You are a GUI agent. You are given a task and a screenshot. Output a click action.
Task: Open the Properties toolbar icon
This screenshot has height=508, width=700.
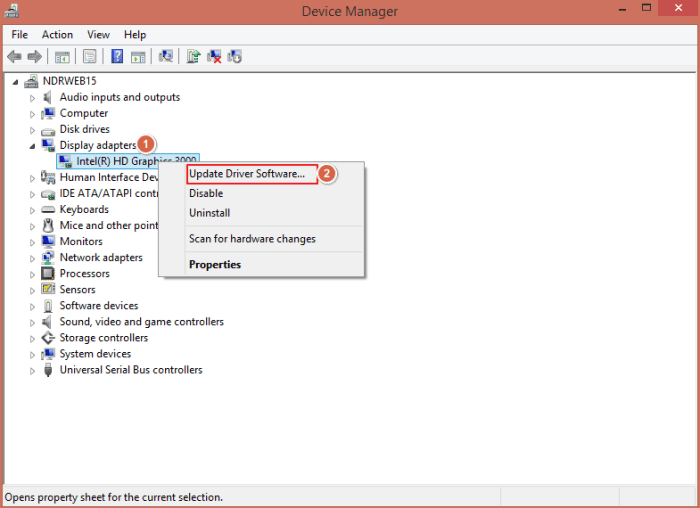click(90, 57)
